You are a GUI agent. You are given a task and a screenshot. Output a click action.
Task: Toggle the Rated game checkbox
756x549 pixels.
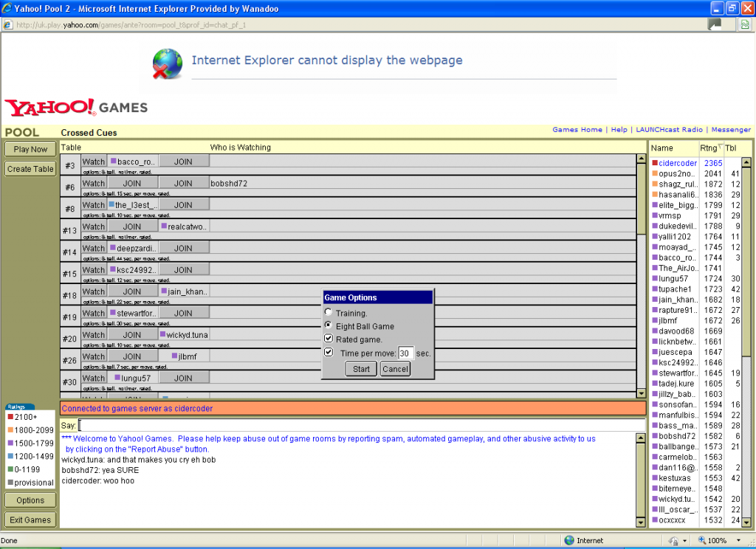(329, 339)
